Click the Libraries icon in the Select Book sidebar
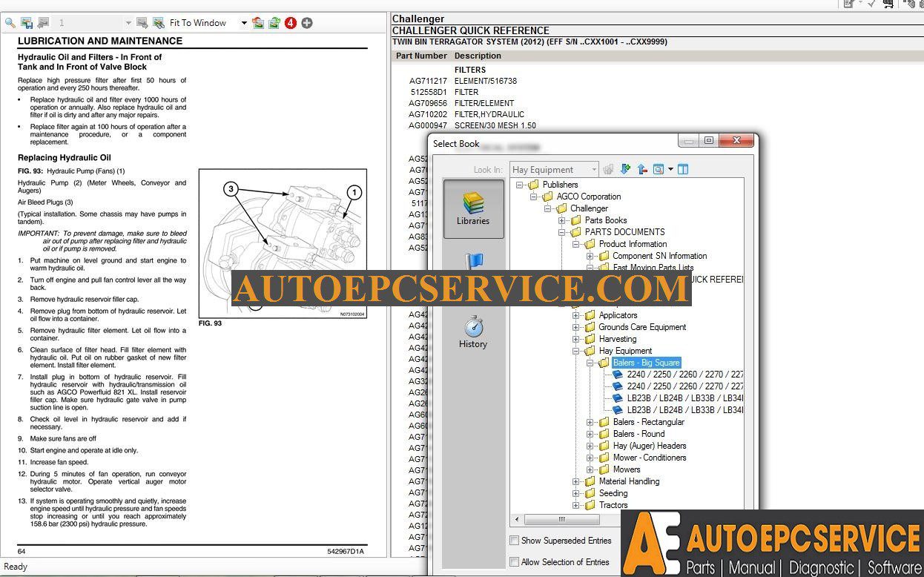Screen dimensions: 924x577 click(x=473, y=208)
